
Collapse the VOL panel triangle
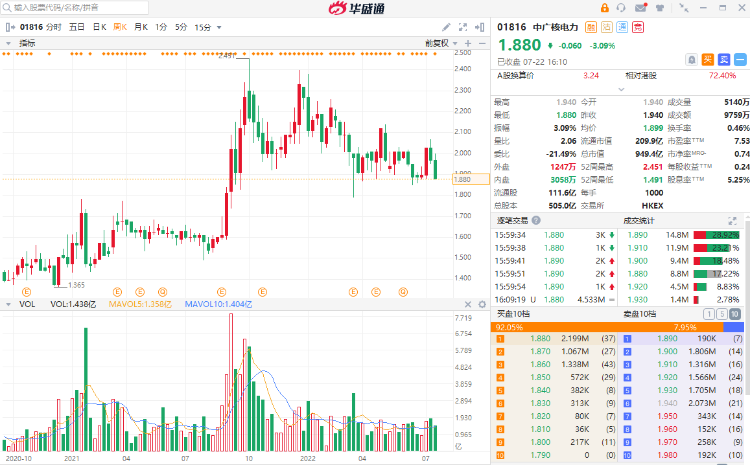[8, 304]
